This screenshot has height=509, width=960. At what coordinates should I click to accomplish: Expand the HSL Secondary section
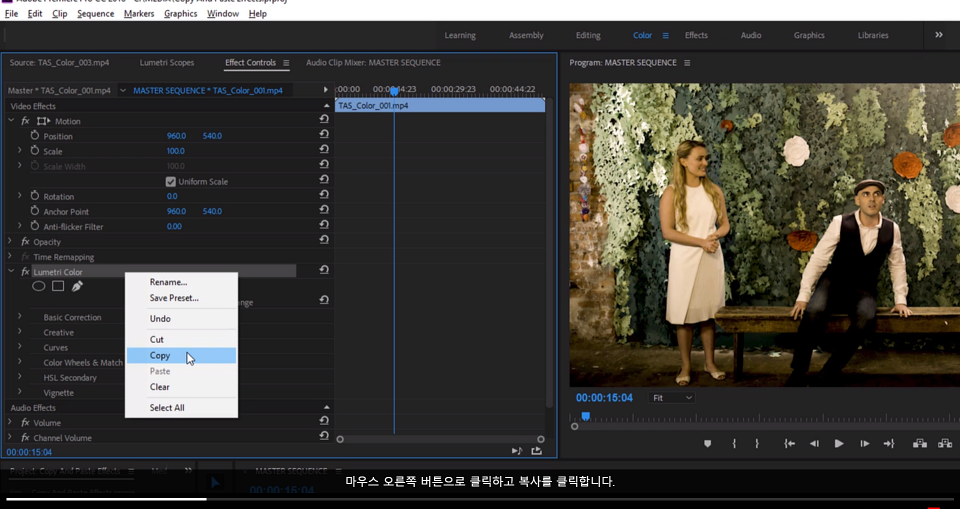coord(20,377)
